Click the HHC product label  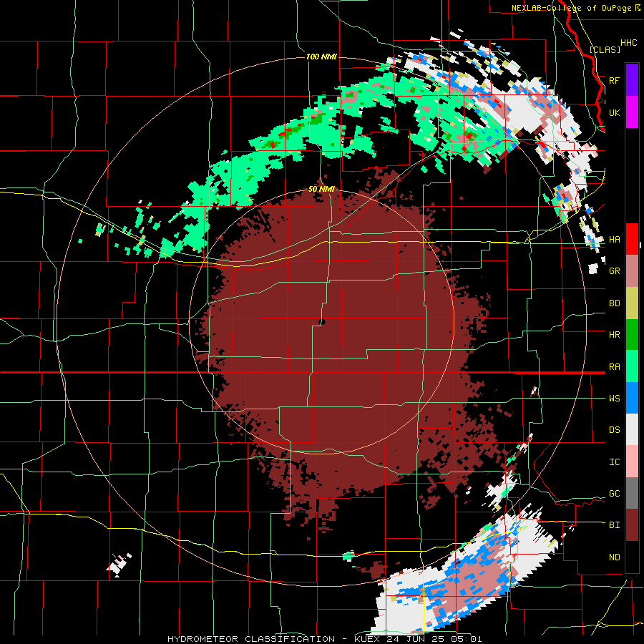click(x=628, y=43)
